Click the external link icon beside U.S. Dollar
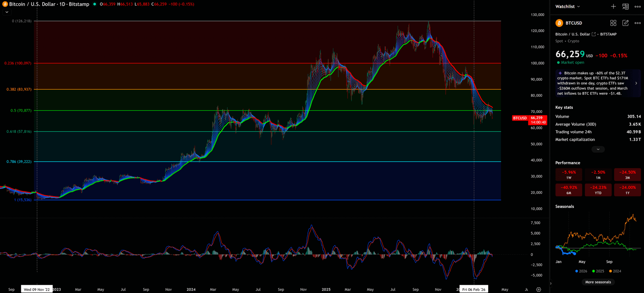The image size is (644, 293). coord(594,34)
